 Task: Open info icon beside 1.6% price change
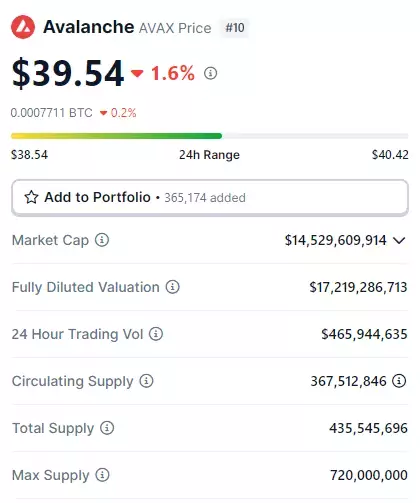point(210,73)
